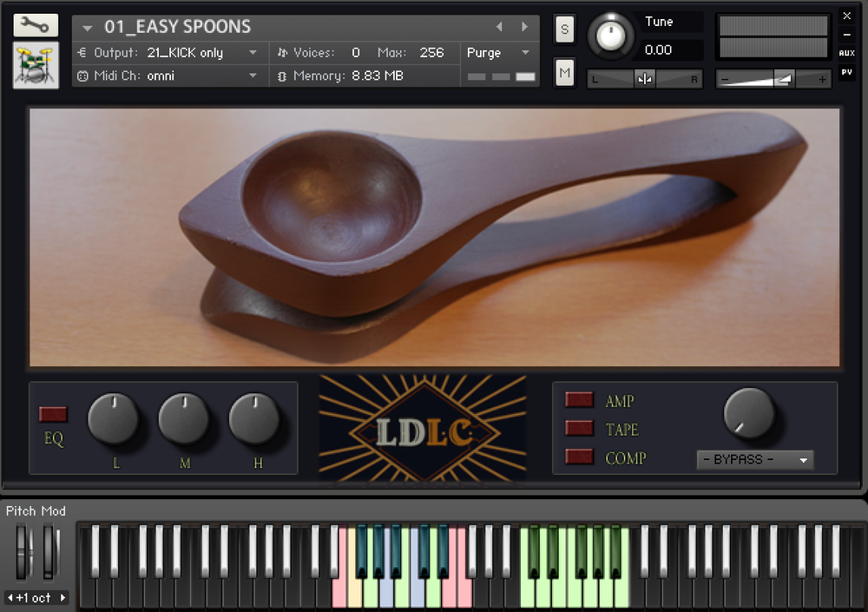Click the pan center icon between L and R
868x612 pixels.
click(644, 79)
